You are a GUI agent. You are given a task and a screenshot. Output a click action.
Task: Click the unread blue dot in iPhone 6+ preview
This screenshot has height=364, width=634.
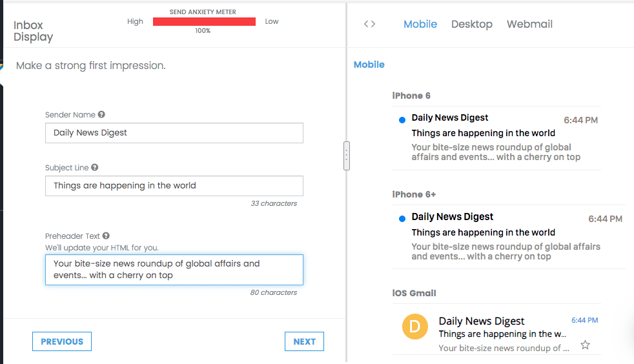[402, 218]
